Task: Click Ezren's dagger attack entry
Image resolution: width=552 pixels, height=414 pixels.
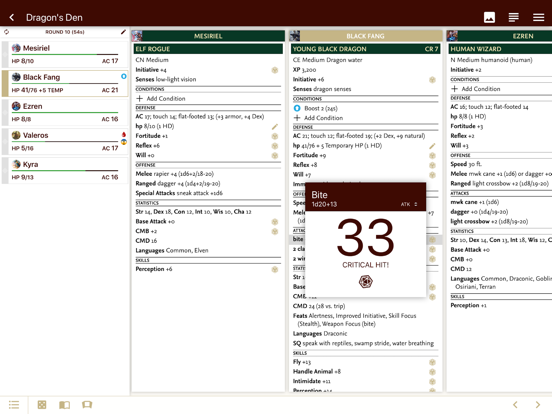Action: (479, 212)
